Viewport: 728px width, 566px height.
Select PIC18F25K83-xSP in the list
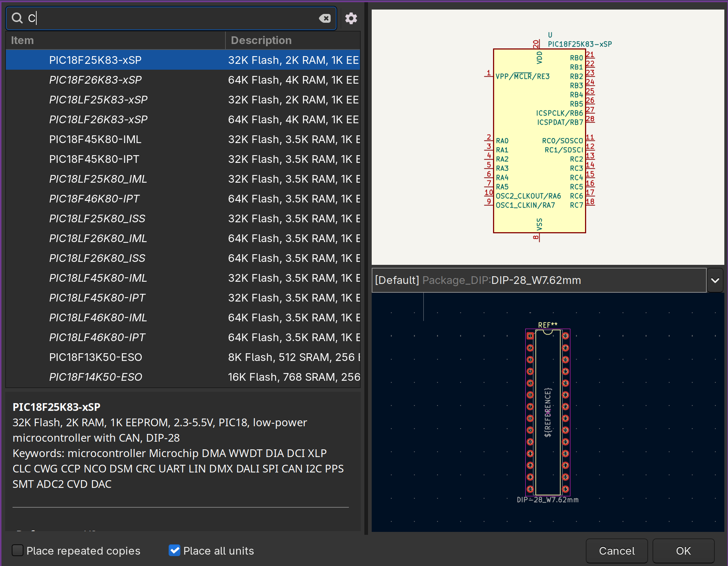pos(183,60)
